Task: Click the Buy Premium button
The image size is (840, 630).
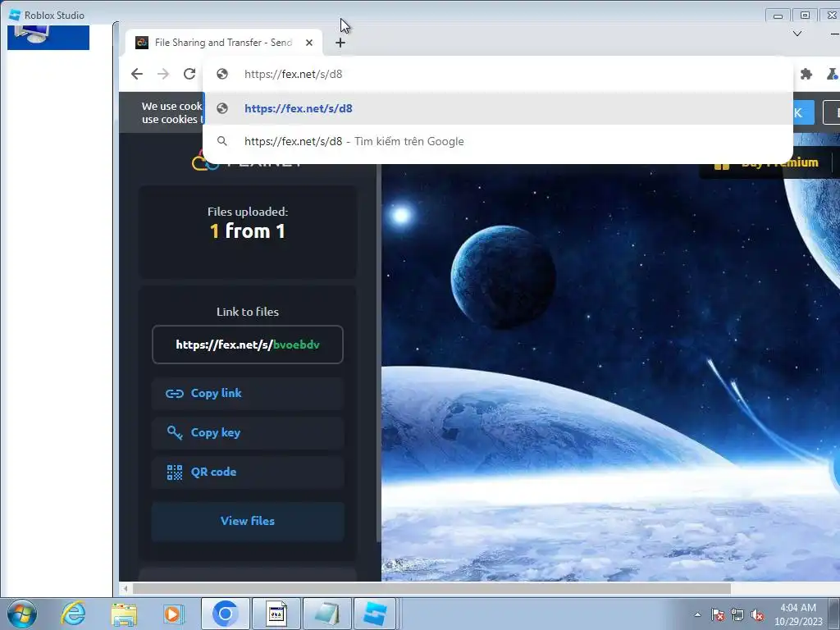Action: (766, 163)
